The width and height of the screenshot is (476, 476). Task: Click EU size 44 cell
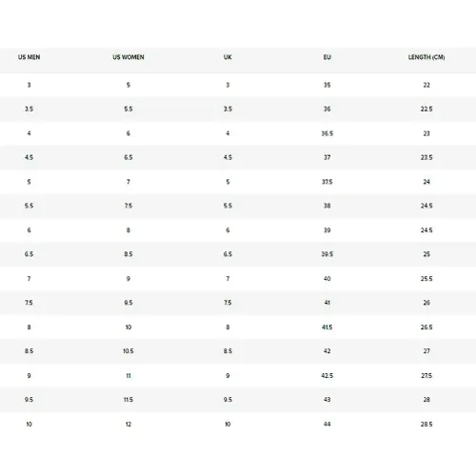[x=327, y=425]
